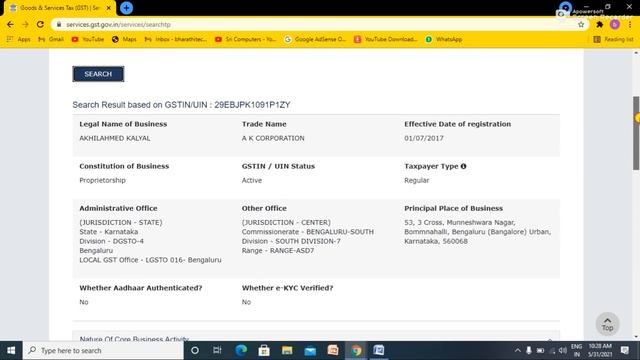Launch Microsoft Edge from taskbar
640x360 pixels.
click(x=241, y=350)
